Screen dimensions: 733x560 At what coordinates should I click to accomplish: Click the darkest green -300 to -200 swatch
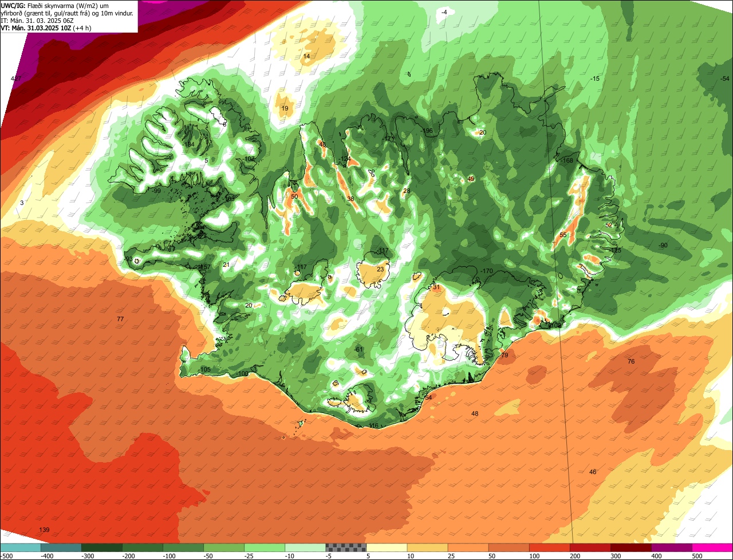(102, 547)
